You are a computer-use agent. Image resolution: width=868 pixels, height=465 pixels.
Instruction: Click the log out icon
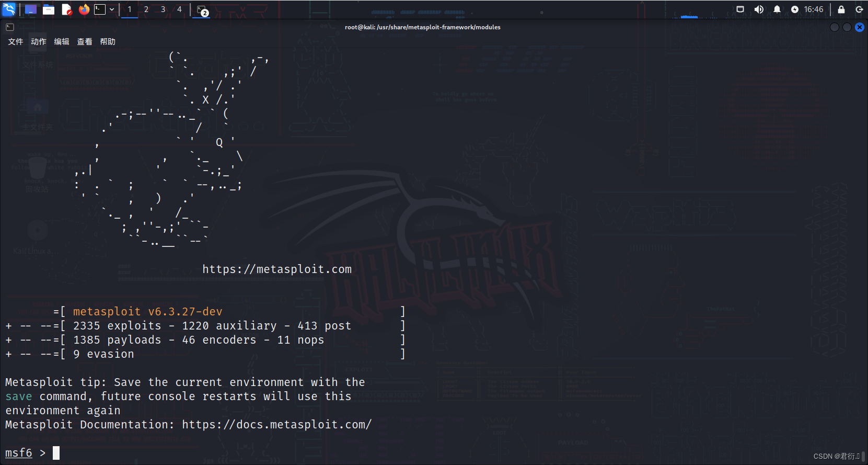(x=859, y=9)
